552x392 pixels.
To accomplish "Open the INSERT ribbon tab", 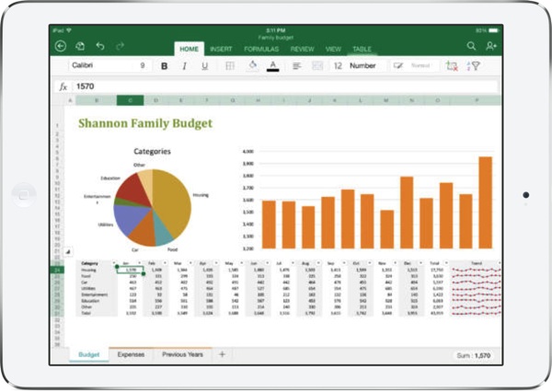I will click(221, 49).
